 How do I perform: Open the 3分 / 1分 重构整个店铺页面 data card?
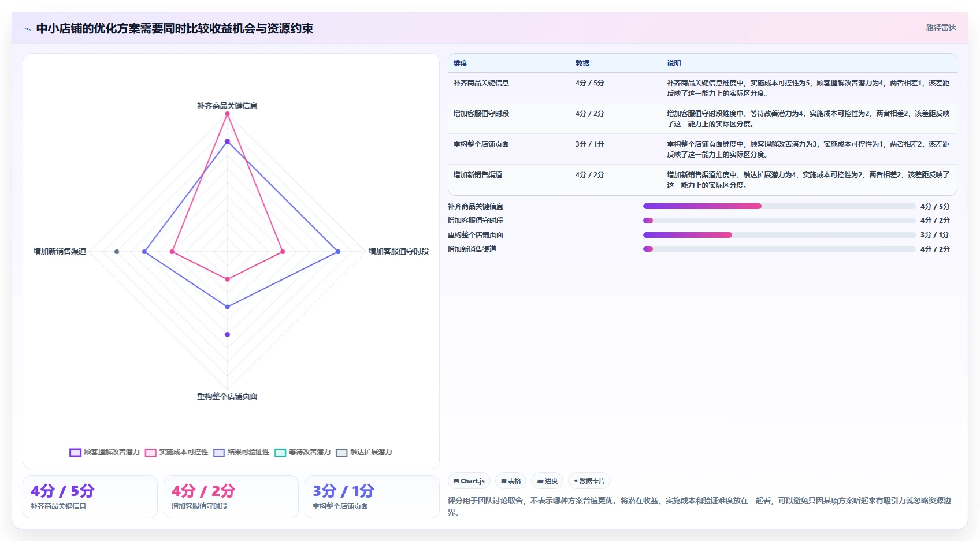[372, 497]
